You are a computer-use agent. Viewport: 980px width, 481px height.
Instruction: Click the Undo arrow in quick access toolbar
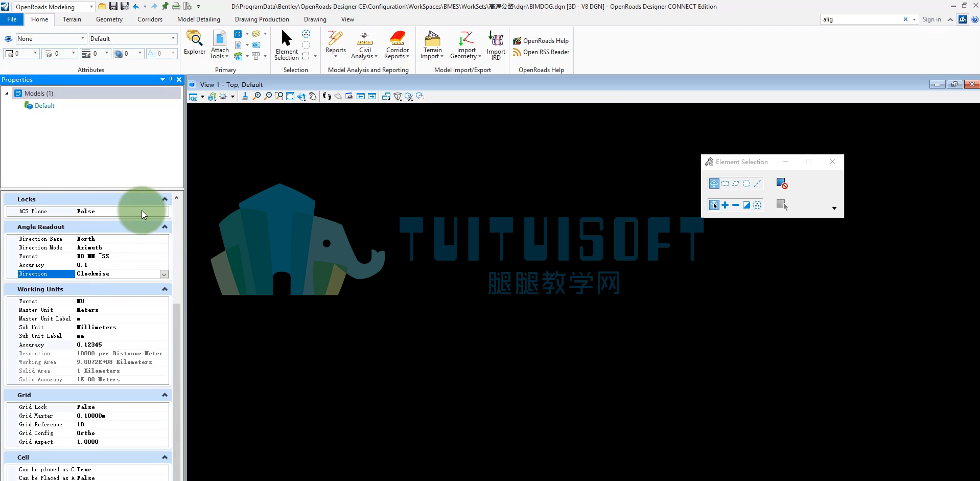click(x=136, y=6)
